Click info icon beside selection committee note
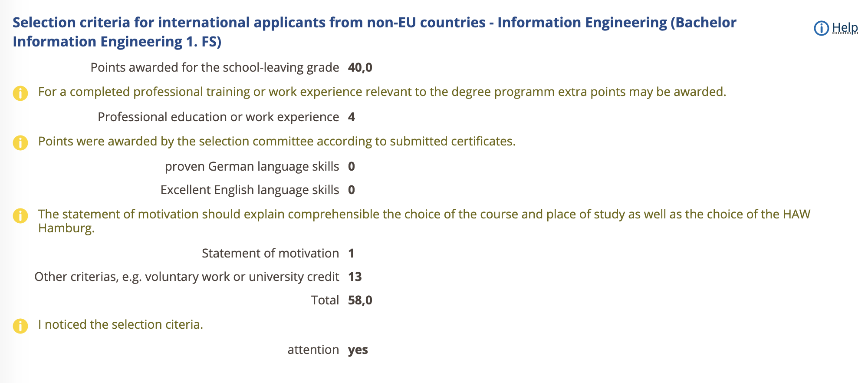Image resolution: width=868 pixels, height=383 pixels. pos(20,142)
